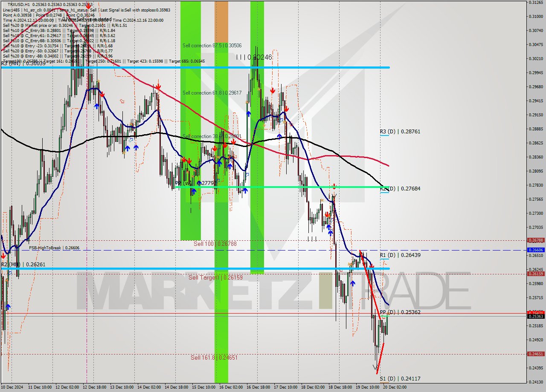Click the 0.31000 price scale value
Image resolution: width=546 pixels, height=392 pixels.
click(536, 16)
